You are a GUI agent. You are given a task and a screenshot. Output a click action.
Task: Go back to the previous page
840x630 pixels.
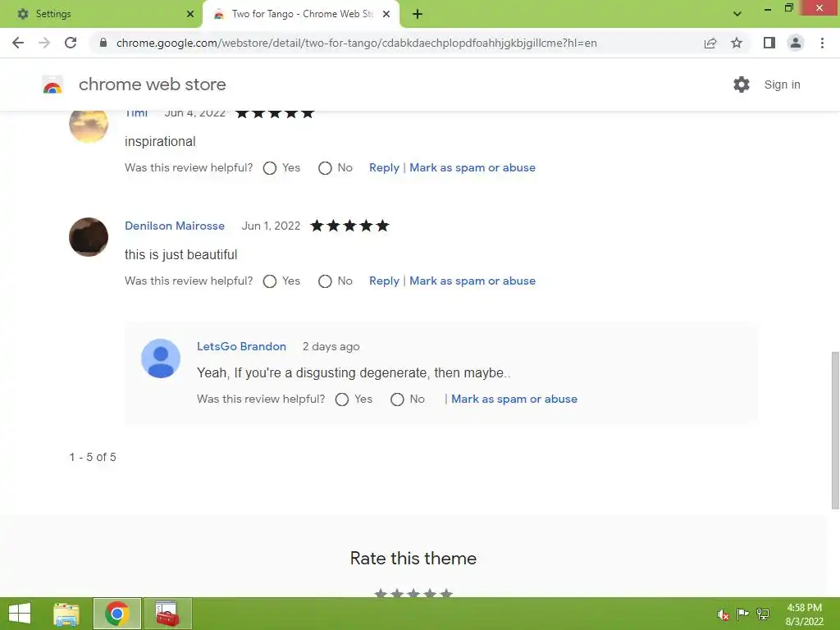point(18,43)
